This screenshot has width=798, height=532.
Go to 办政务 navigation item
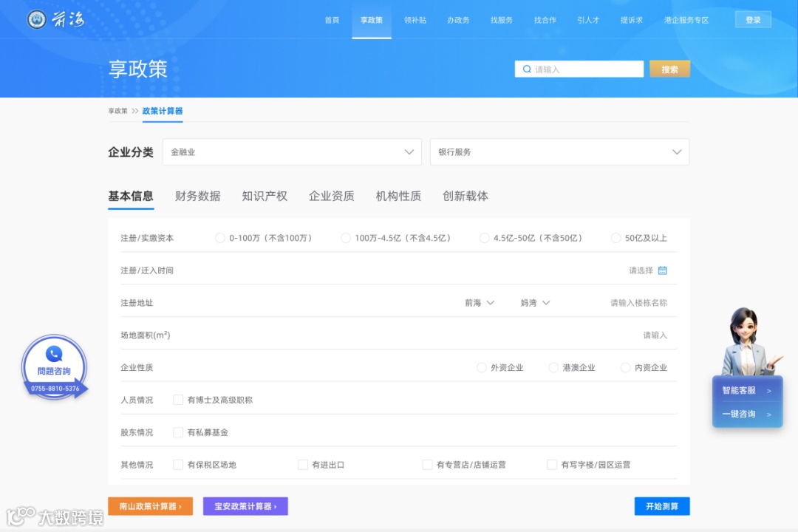click(458, 20)
